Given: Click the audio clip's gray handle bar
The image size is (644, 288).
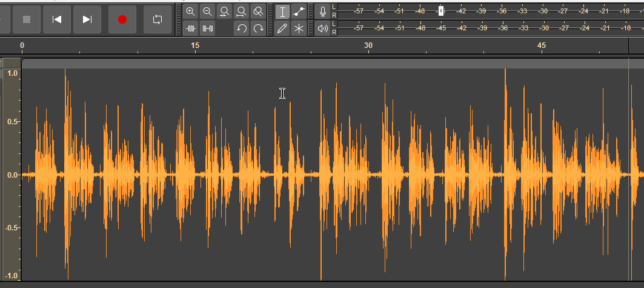Looking at the screenshot, I should 333,64.
